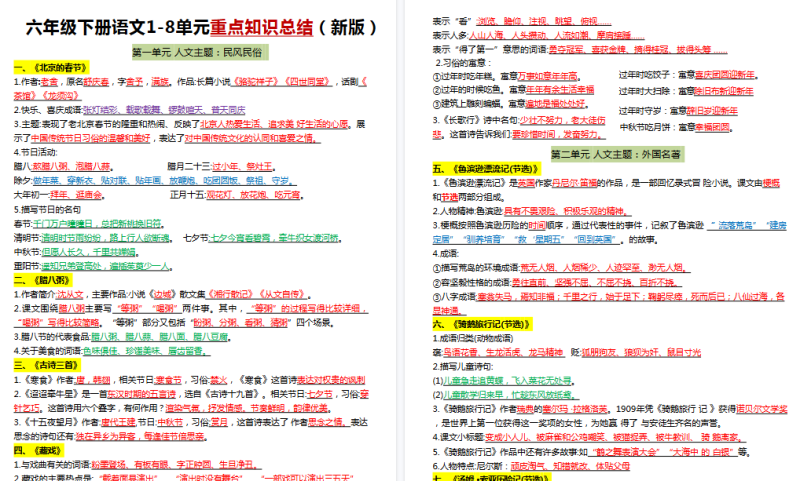Click the author name '沈从文' after '1.作者简介'
This screenshot has height=481, width=800.
click(70, 294)
